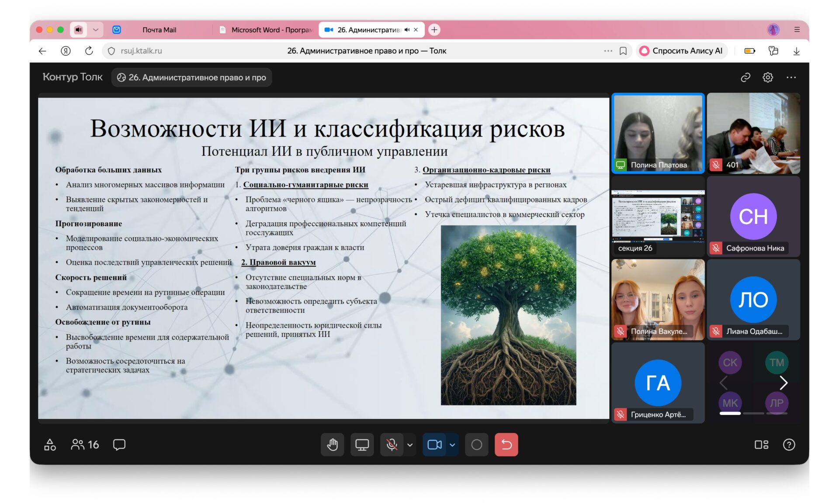Open the meeting chat

click(119, 445)
